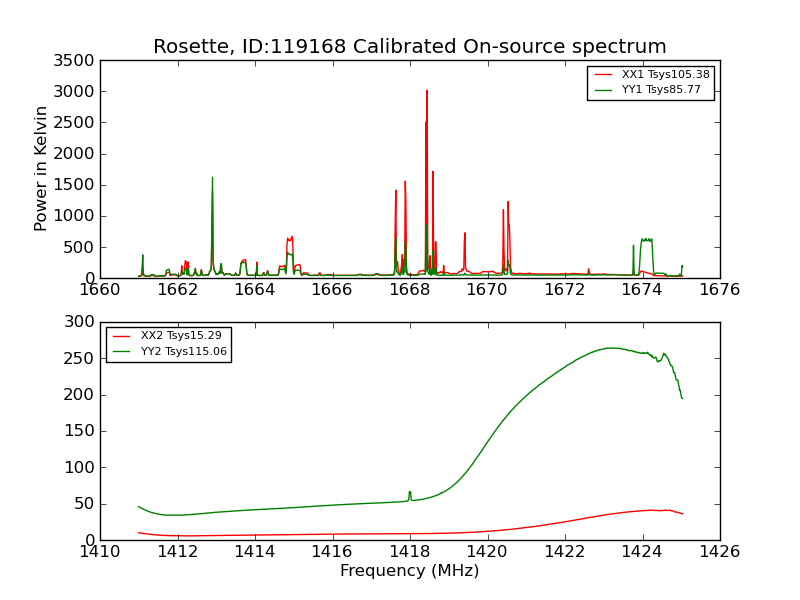Click the 1424 x-axis tick label
The height and width of the screenshot is (600, 800).
643,552
